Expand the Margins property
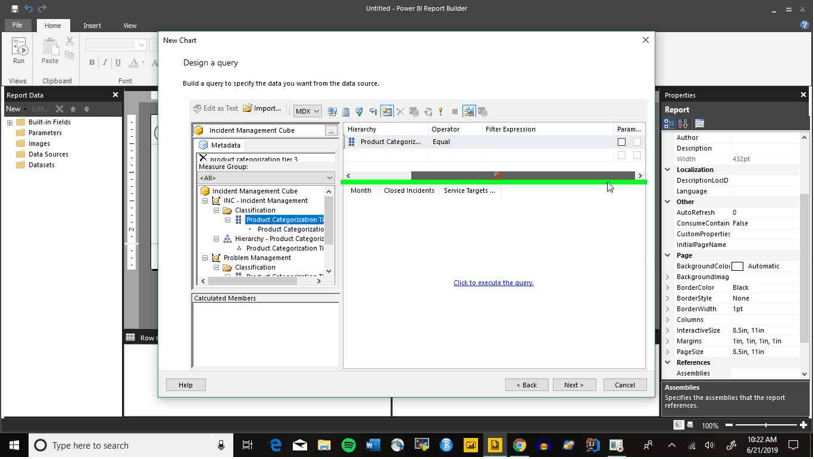 (x=668, y=341)
